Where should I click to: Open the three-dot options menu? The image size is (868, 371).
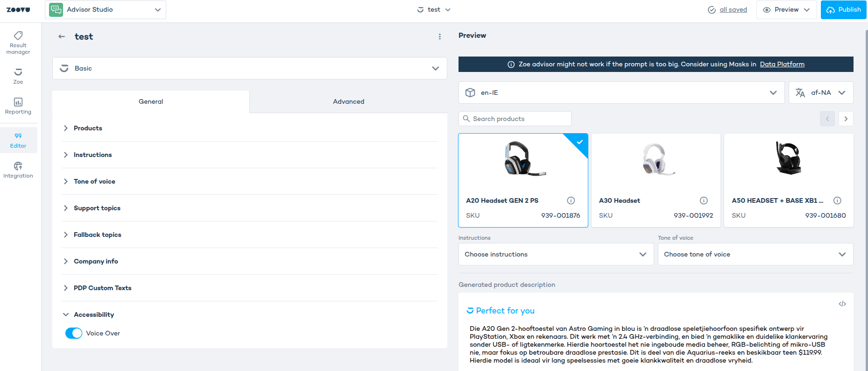point(439,36)
